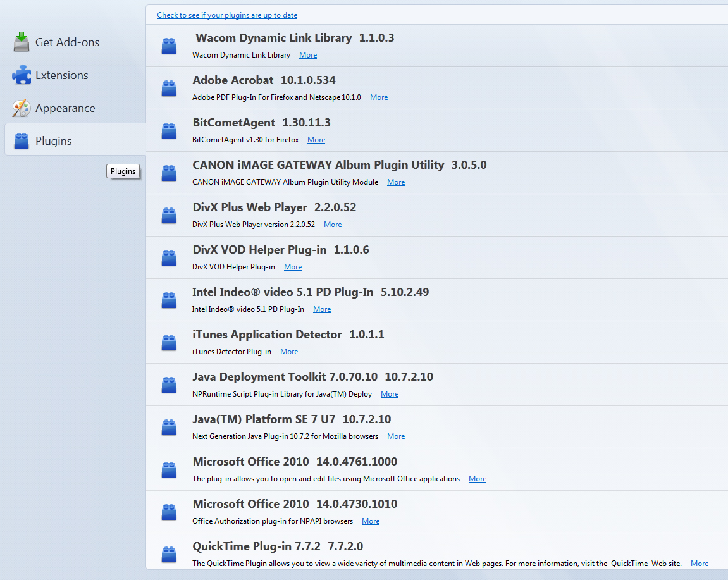Click the 'Plugins' tooltip label
Viewport: 728px width, 580px height.
click(x=123, y=171)
